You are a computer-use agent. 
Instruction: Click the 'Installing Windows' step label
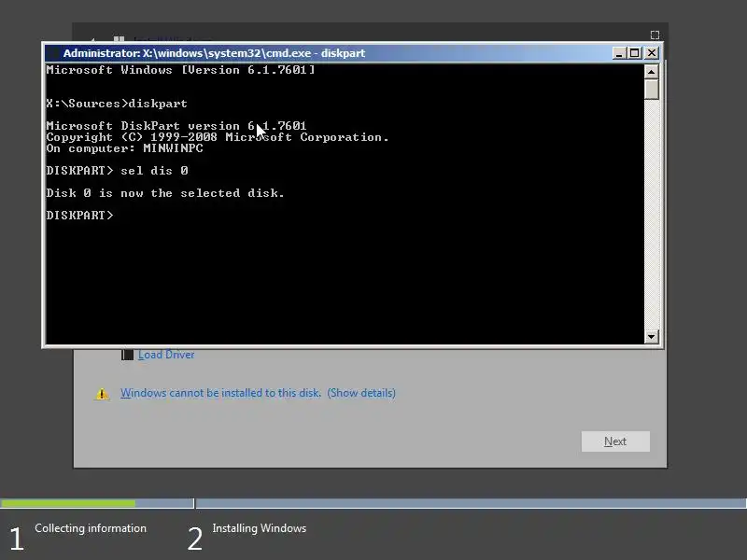pos(260,528)
